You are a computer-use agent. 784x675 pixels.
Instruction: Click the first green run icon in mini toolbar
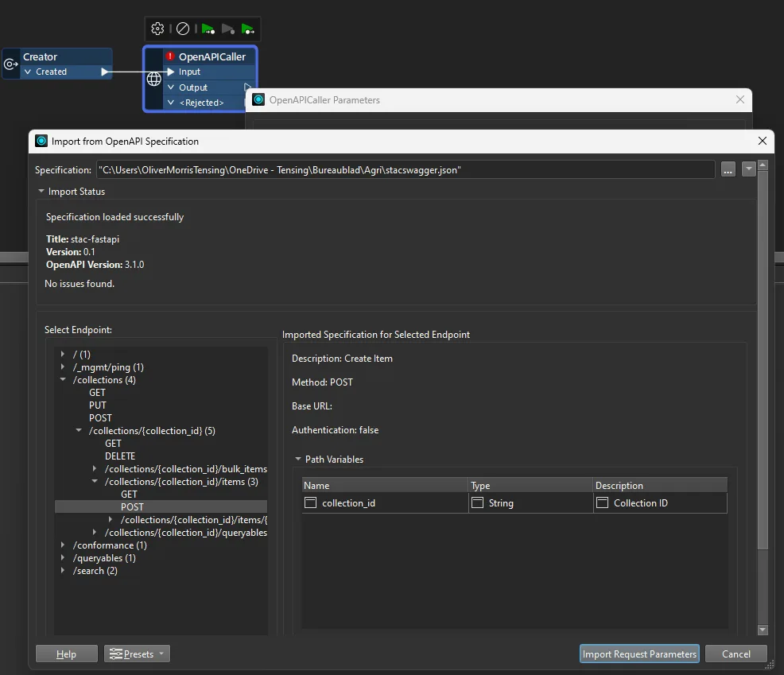pyautogui.click(x=208, y=29)
